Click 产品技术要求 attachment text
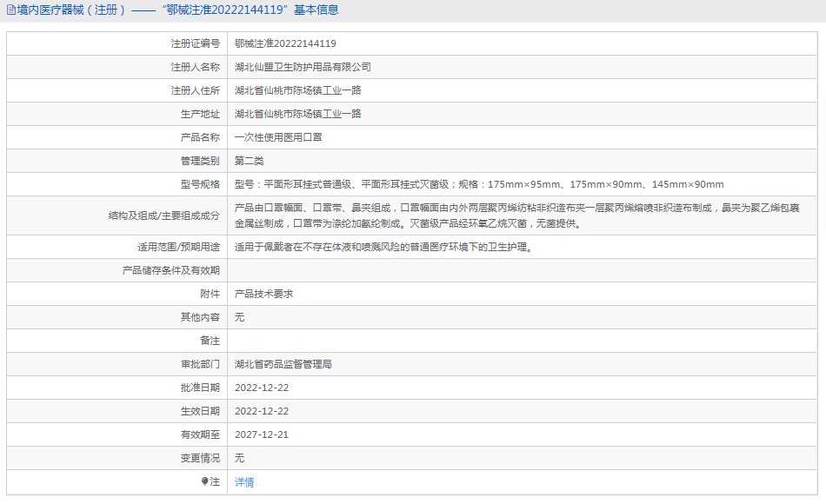The width and height of the screenshot is (826, 504). coord(263,294)
